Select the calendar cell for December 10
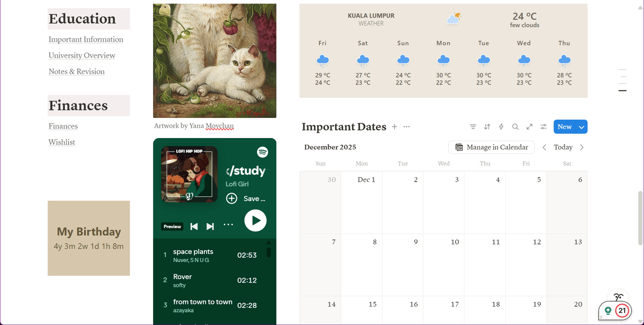Screen dimensions: 644x325 (444, 265)
